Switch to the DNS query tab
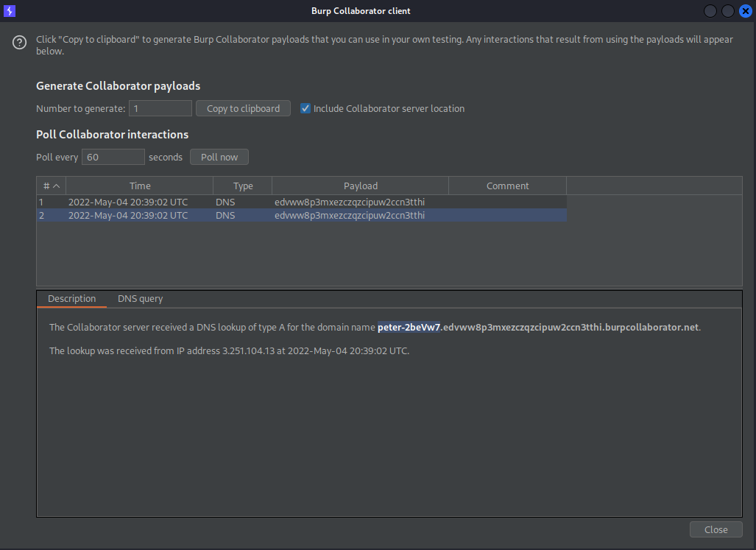Image resolution: width=756 pixels, height=550 pixels. point(141,299)
